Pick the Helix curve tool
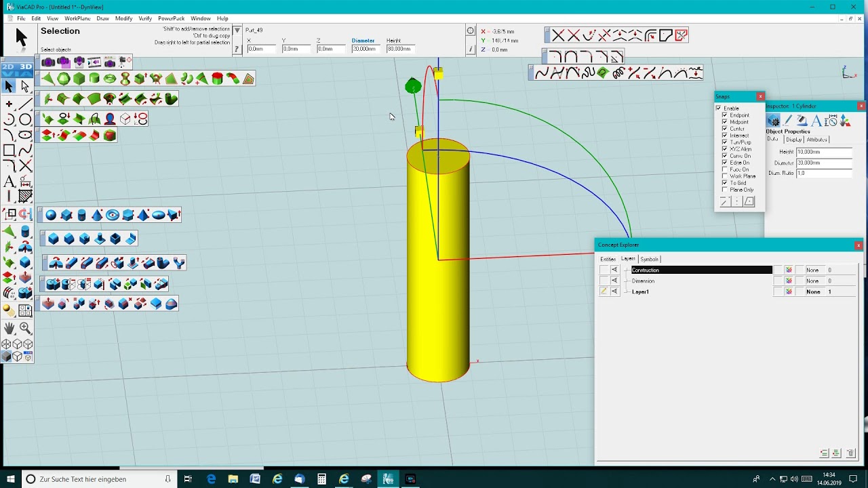Screen dimensions: 868x488 pos(618,73)
